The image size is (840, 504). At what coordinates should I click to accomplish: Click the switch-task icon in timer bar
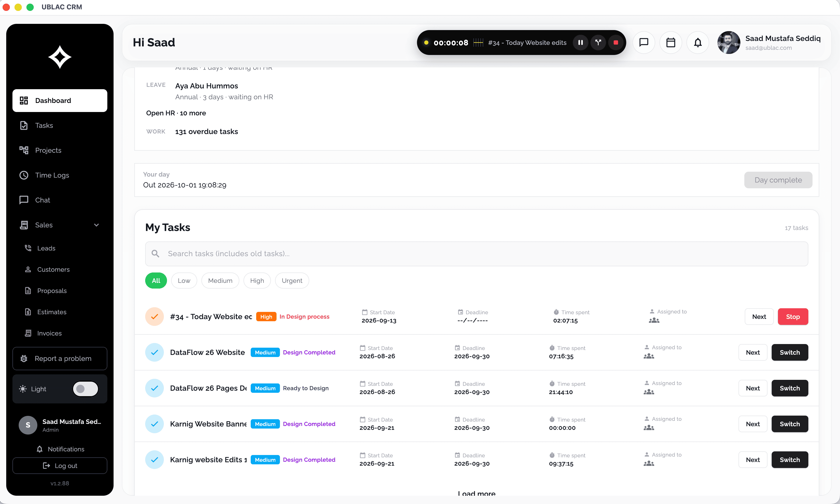pyautogui.click(x=598, y=43)
